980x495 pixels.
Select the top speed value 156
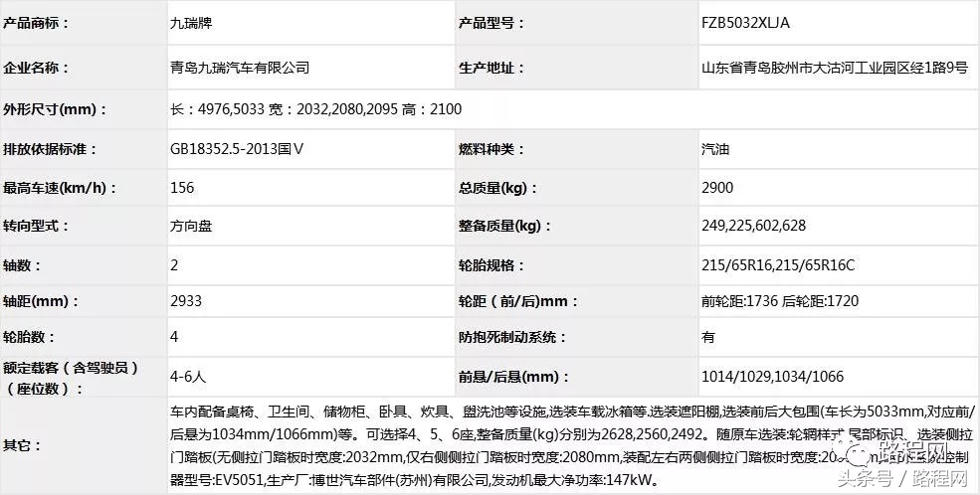click(182, 188)
